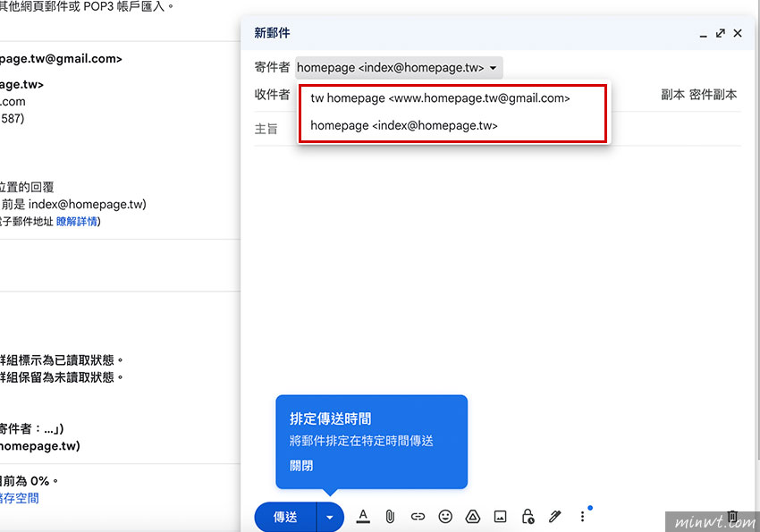Open formatting options (underlined A) icon
The height and width of the screenshot is (532, 760).
pyautogui.click(x=363, y=517)
